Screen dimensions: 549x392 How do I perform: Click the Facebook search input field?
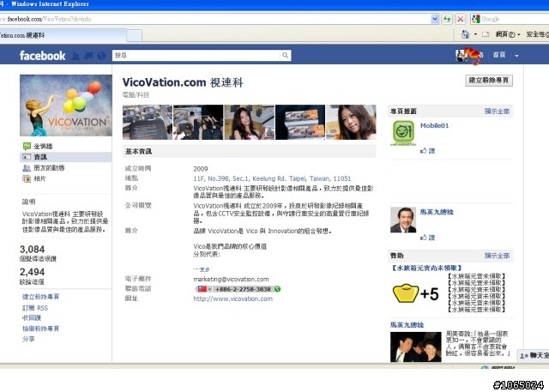[x=196, y=55]
